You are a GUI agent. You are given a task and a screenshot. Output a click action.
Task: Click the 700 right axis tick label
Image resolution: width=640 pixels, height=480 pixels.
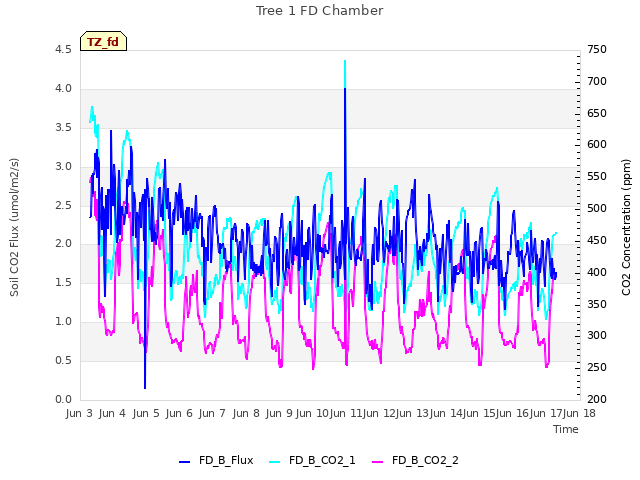click(x=597, y=81)
